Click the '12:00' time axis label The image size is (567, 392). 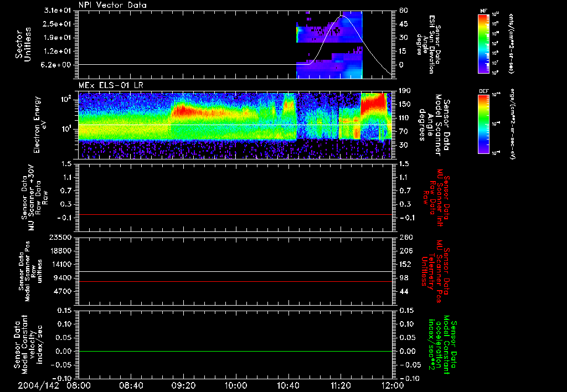[x=393, y=385]
